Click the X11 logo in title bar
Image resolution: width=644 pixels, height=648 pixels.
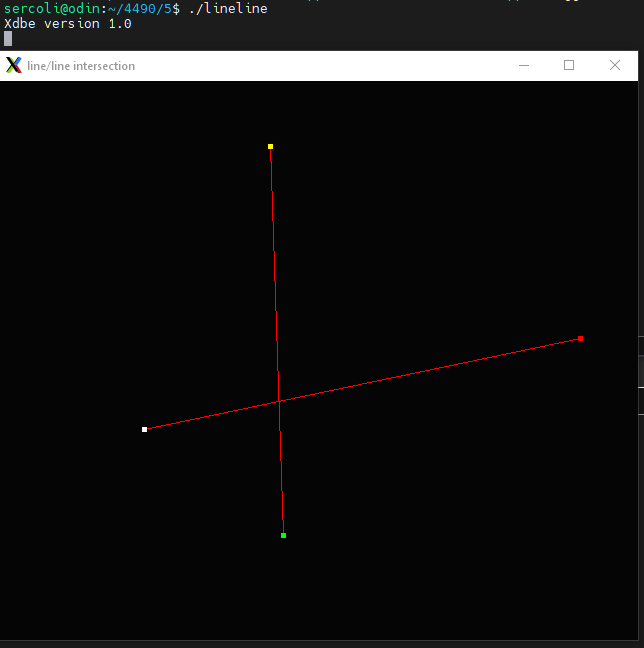coord(14,65)
